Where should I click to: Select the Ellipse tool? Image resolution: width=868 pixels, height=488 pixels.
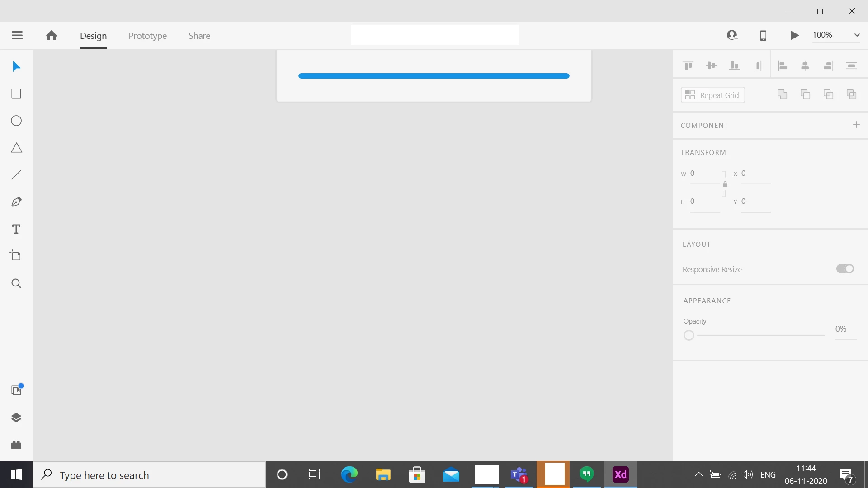pyautogui.click(x=16, y=121)
